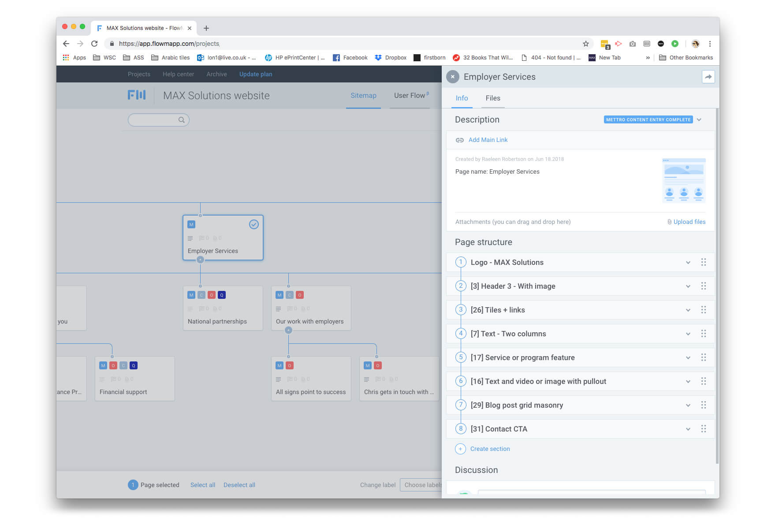
Task: Click the red O color label on Financial support
Action: pos(113,365)
